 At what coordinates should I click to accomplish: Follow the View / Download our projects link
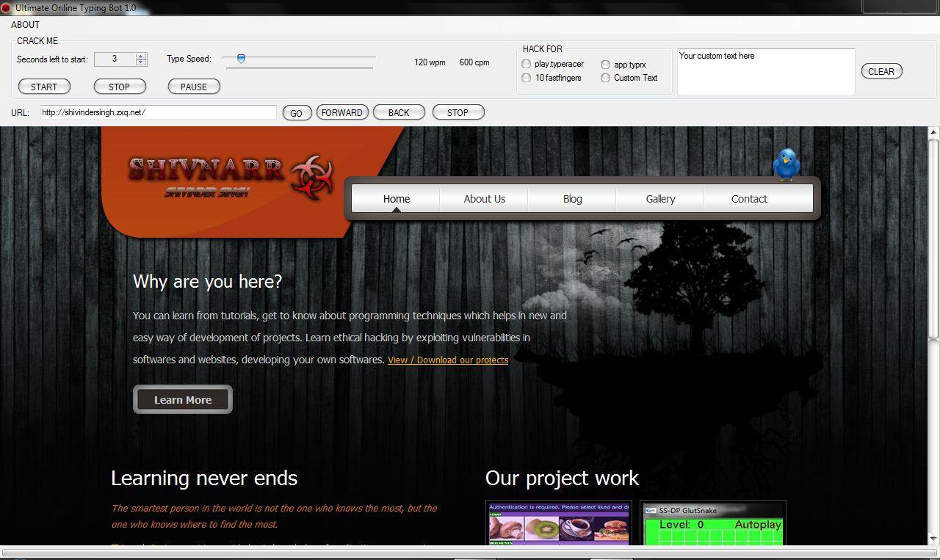(448, 360)
